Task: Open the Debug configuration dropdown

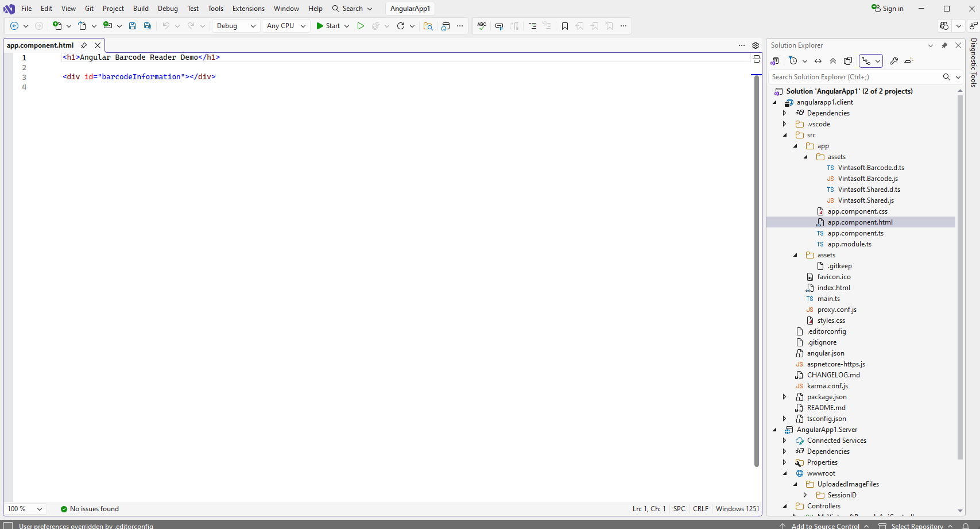Action: coord(236,26)
